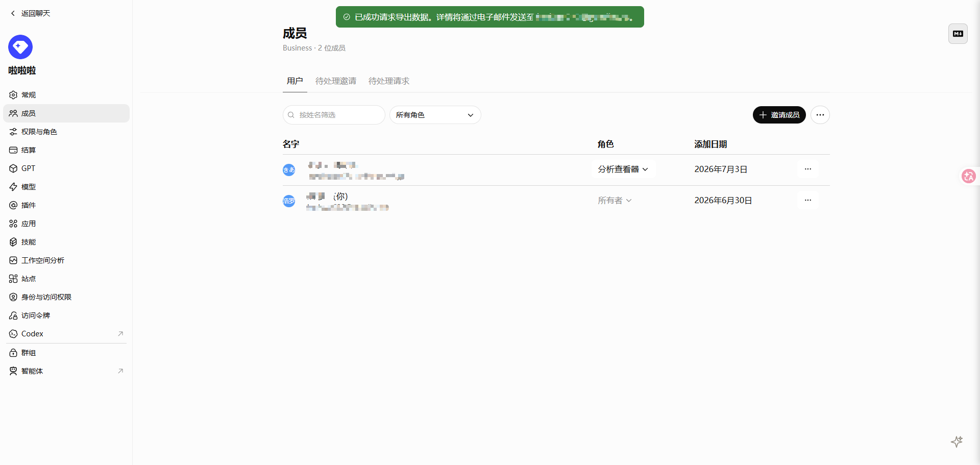Click the date 2026年7月3日
Image resolution: width=980 pixels, height=465 pixels.
tap(721, 169)
